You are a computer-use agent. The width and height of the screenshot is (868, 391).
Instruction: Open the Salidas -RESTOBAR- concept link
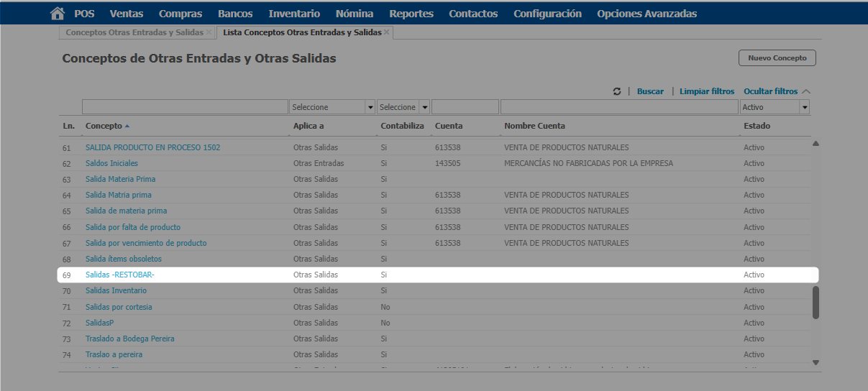click(120, 275)
